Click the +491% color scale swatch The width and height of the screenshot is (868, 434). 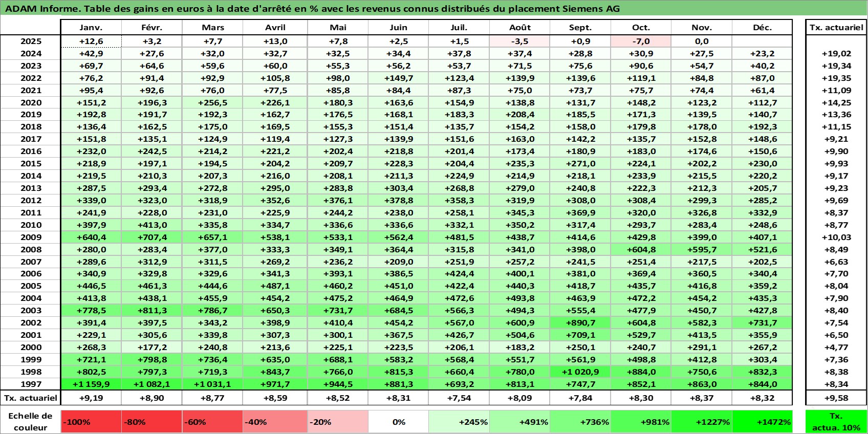[x=519, y=422]
